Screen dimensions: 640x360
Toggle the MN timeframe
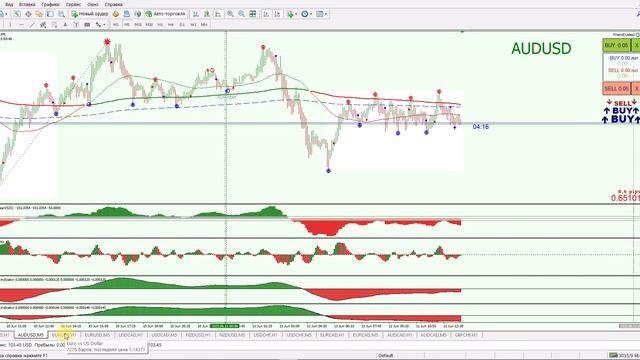click(x=204, y=24)
